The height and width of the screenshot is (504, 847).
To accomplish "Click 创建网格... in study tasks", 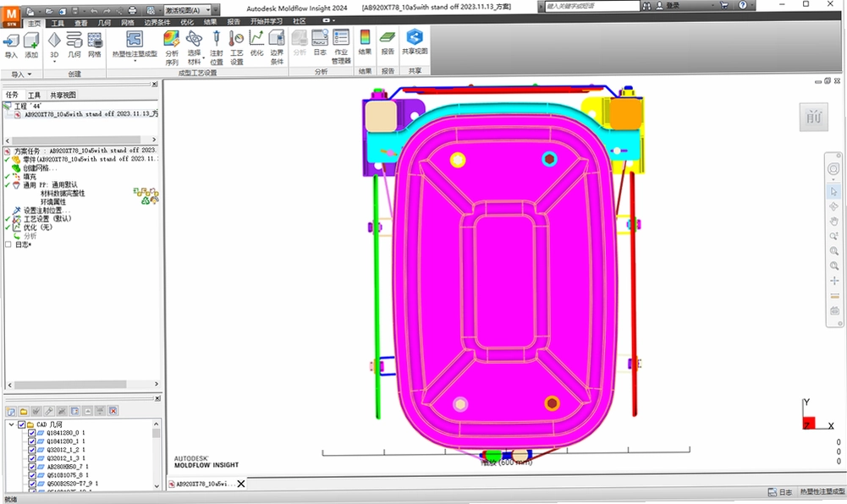I will coord(40,167).
